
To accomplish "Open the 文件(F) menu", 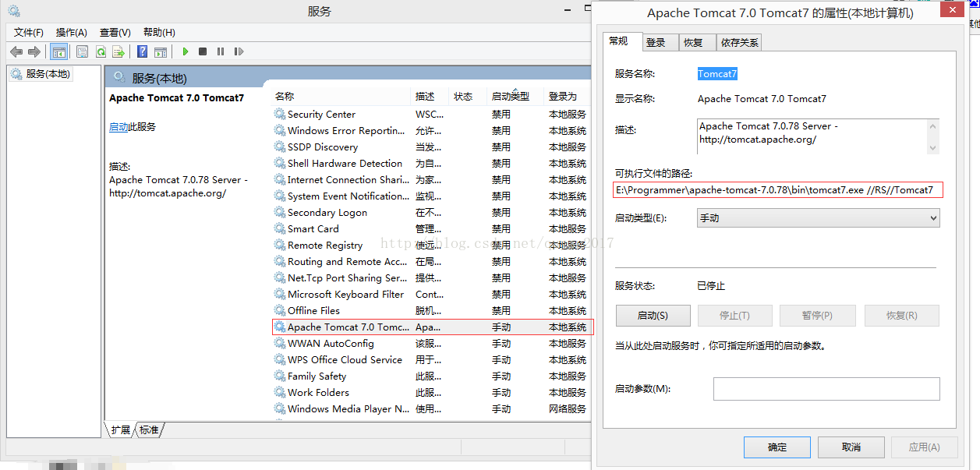I will (x=29, y=32).
